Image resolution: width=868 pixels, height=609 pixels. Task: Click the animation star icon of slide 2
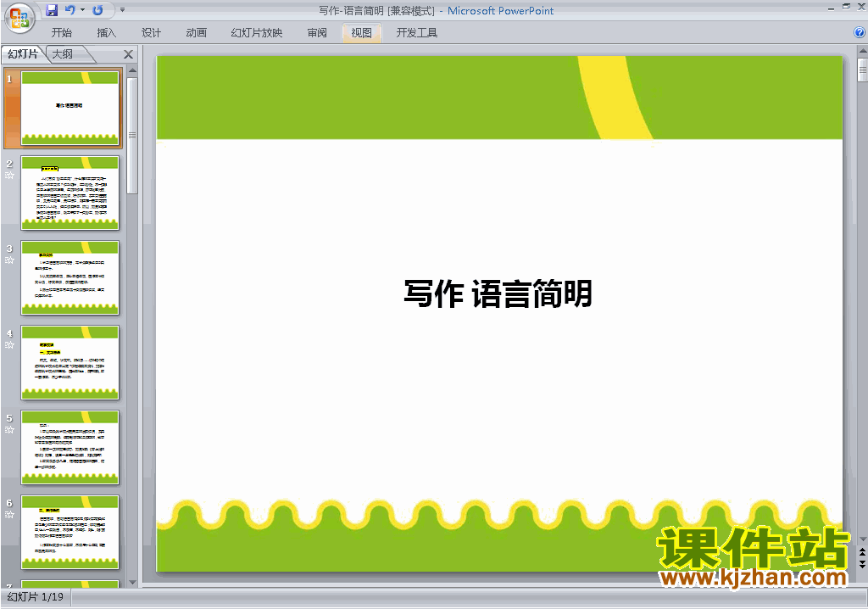pyautogui.click(x=9, y=176)
